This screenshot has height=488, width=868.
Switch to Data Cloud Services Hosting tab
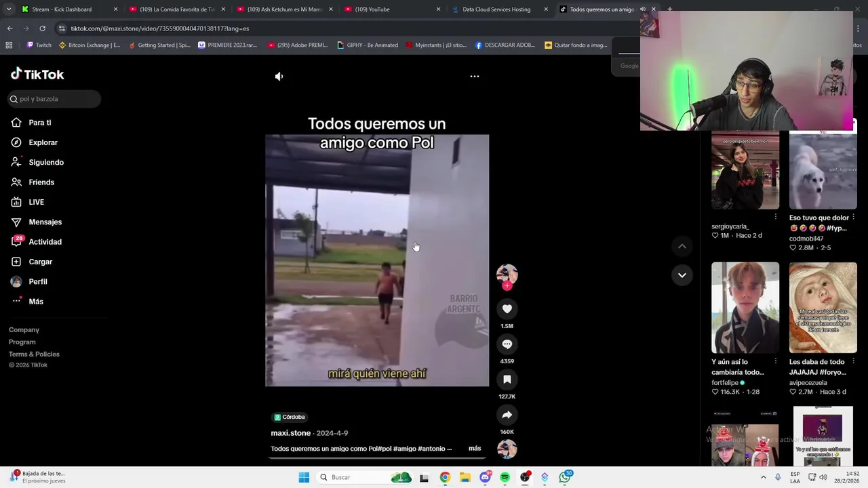pos(500,9)
